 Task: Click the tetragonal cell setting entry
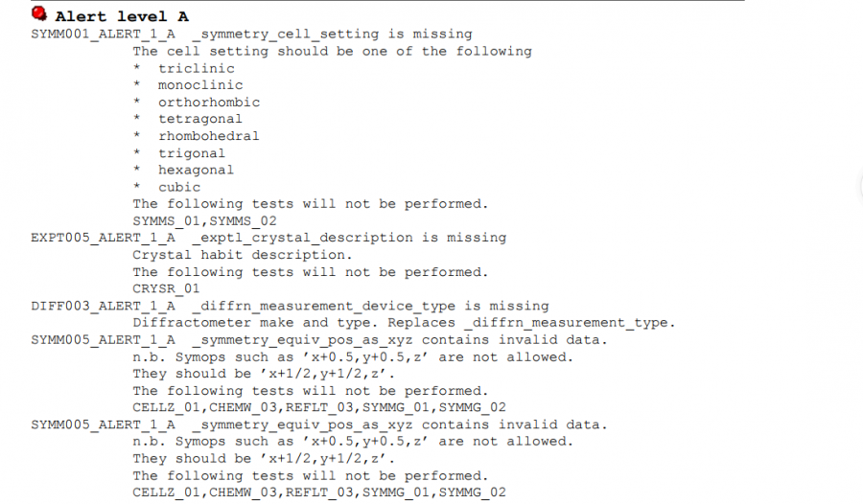pos(200,120)
